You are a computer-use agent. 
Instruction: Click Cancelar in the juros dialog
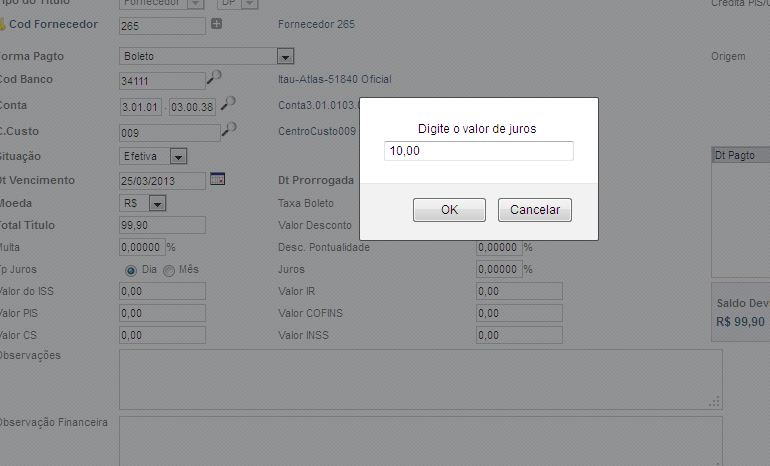click(x=535, y=210)
